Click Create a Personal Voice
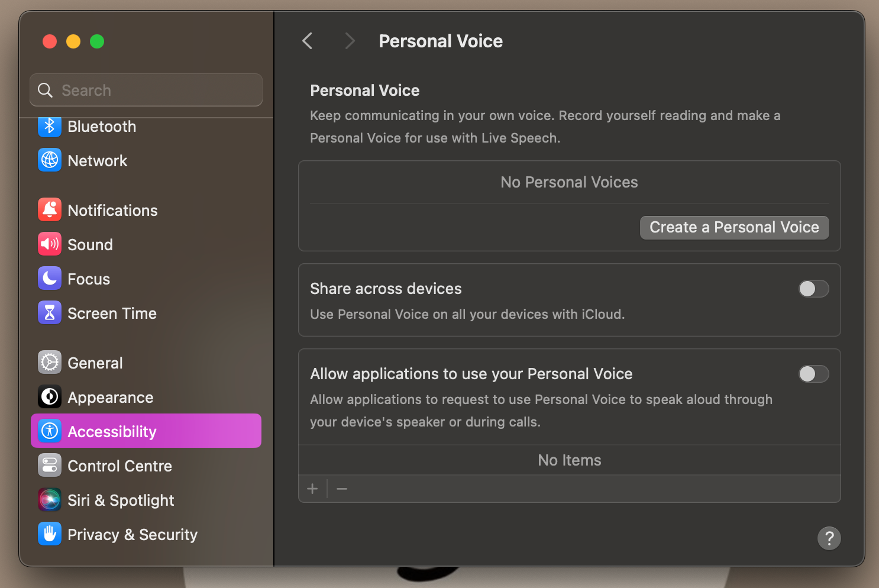Viewport: 879px width, 588px height. click(x=734, y=227)
